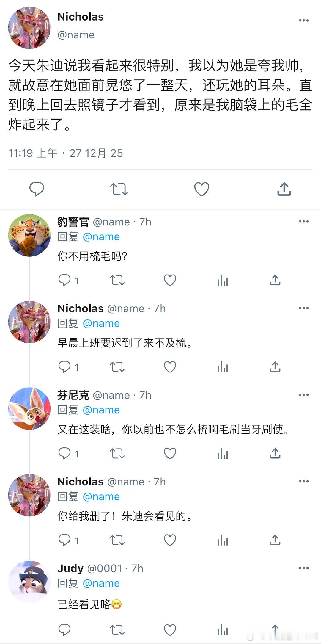The height and width of the screenshot is (644, 321).
Task: Open Judy's profile avatar
Action: coord(29,582)
